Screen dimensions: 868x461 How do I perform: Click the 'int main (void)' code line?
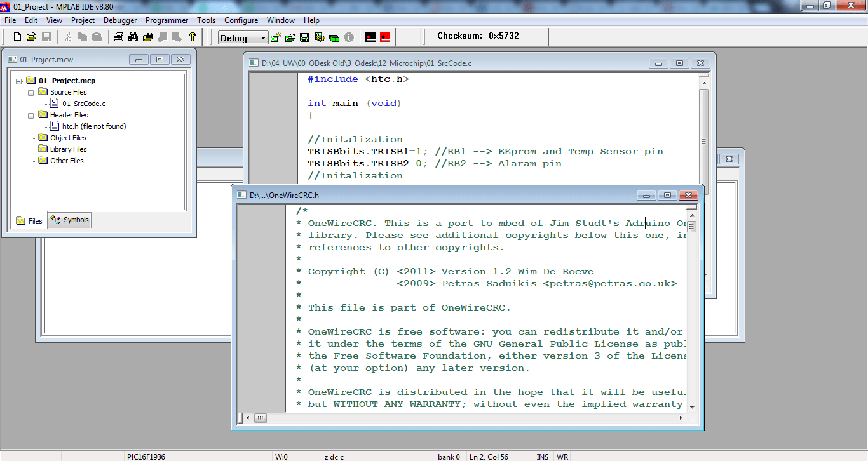click(355, 103)
